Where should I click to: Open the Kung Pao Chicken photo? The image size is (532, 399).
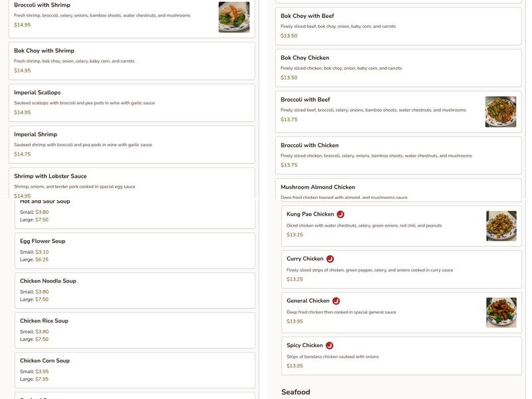501,226
